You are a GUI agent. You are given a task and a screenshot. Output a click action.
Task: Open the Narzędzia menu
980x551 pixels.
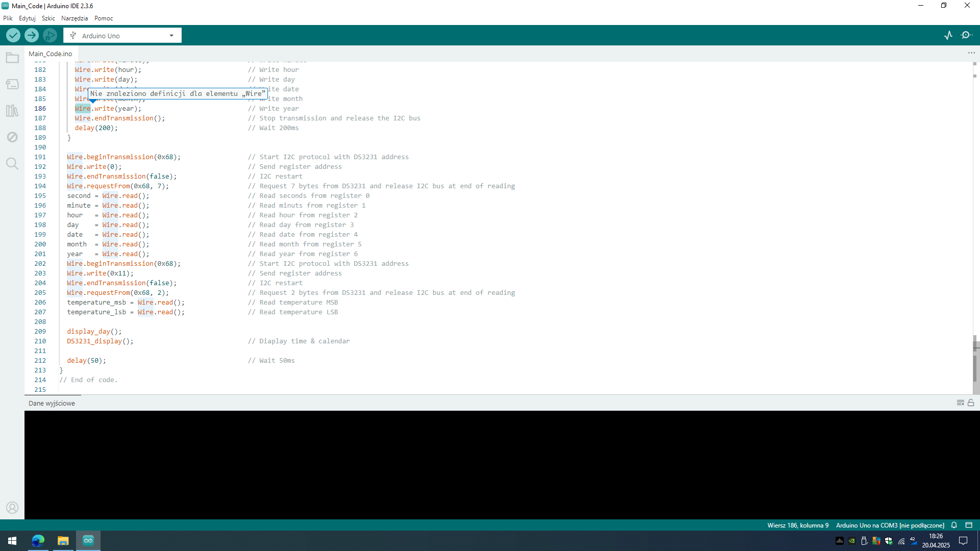(74, 18)
